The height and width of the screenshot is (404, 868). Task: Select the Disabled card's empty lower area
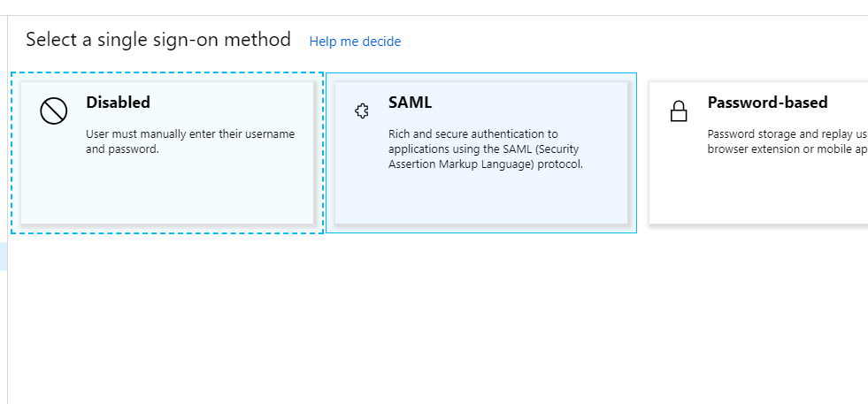166,191
